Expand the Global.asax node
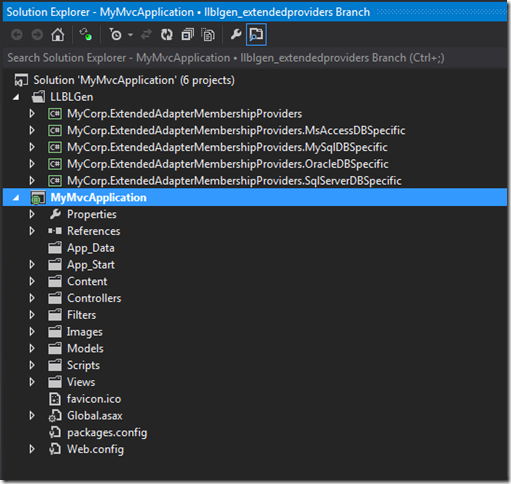The image size is (511, 484). coord(32,416)
